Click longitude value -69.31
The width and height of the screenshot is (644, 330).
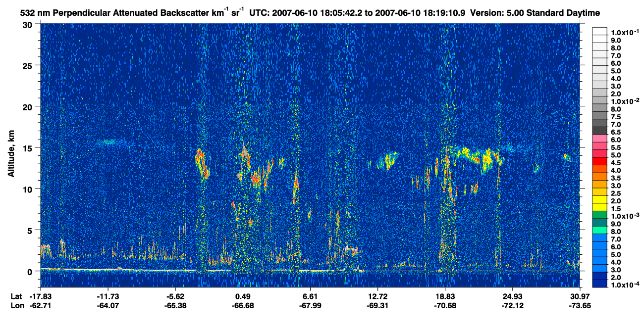pos(377,305)
